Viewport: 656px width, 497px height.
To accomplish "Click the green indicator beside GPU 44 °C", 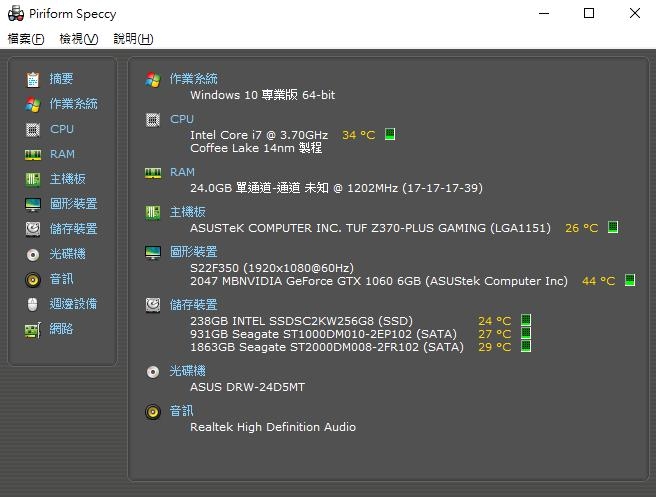I will 630,280.
